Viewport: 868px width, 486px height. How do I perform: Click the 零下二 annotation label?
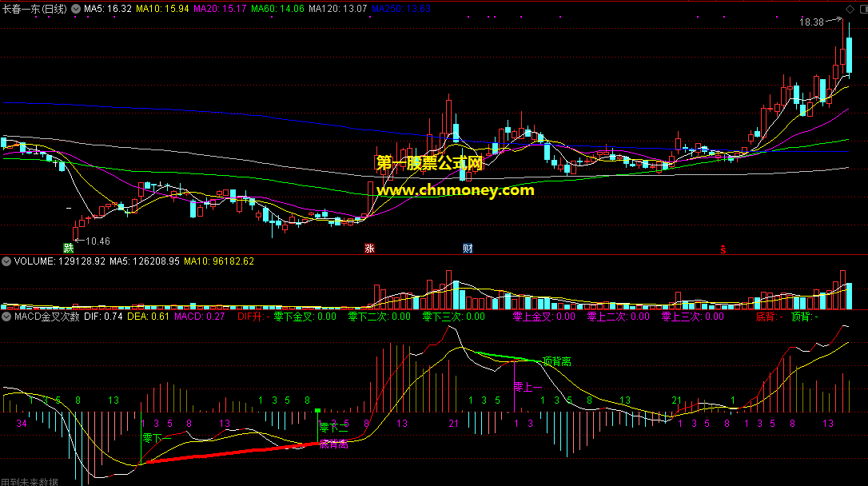click(334, 428)
